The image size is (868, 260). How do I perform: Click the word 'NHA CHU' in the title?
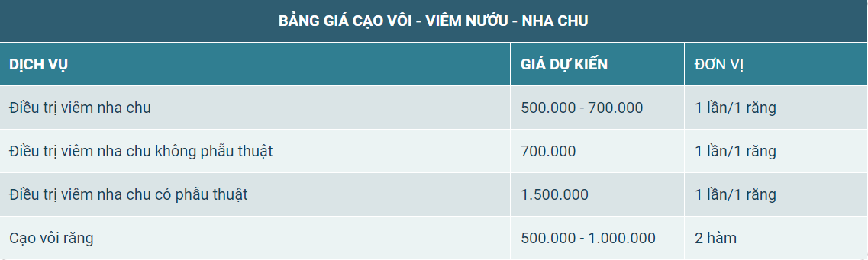(555, 21)
